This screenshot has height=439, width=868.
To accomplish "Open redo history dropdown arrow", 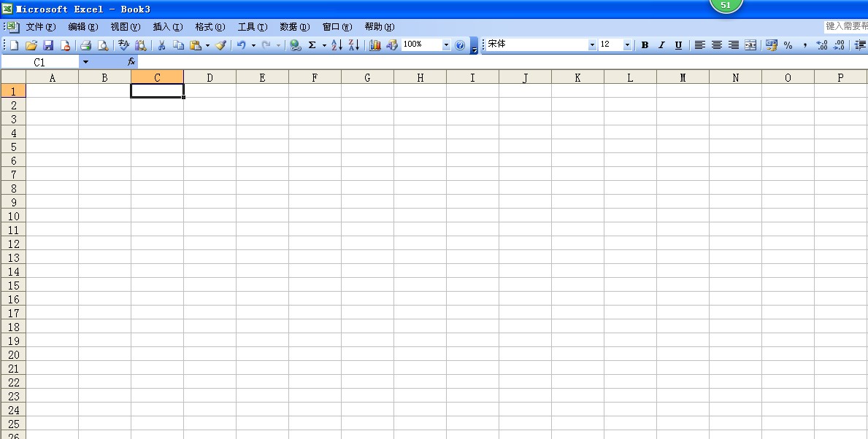I will point(278,45).
